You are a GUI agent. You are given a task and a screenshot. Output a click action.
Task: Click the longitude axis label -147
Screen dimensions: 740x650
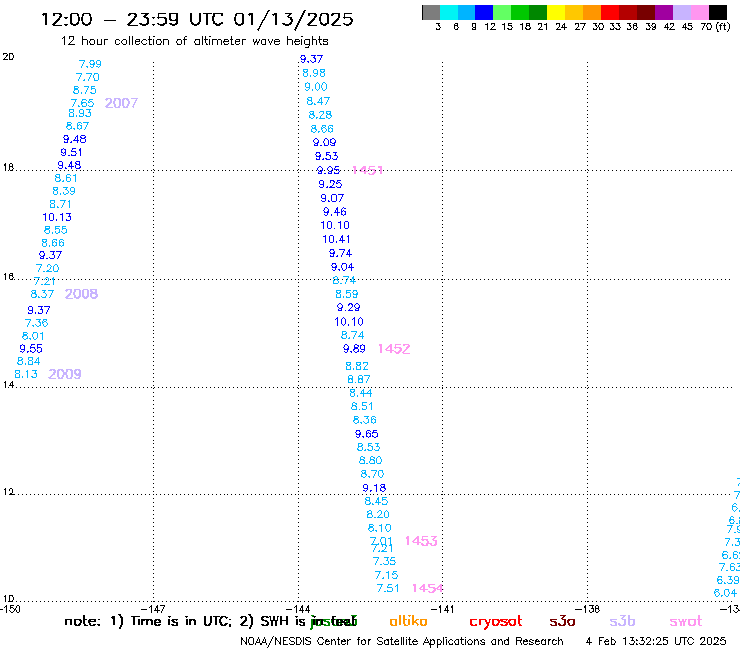153,609
